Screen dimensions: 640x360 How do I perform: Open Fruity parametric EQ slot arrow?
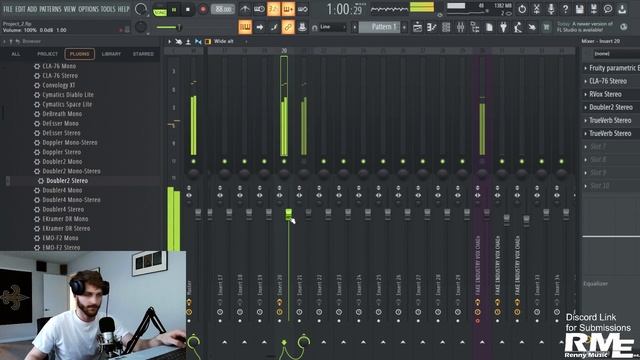pyautogui.click(x=585, y=68)
